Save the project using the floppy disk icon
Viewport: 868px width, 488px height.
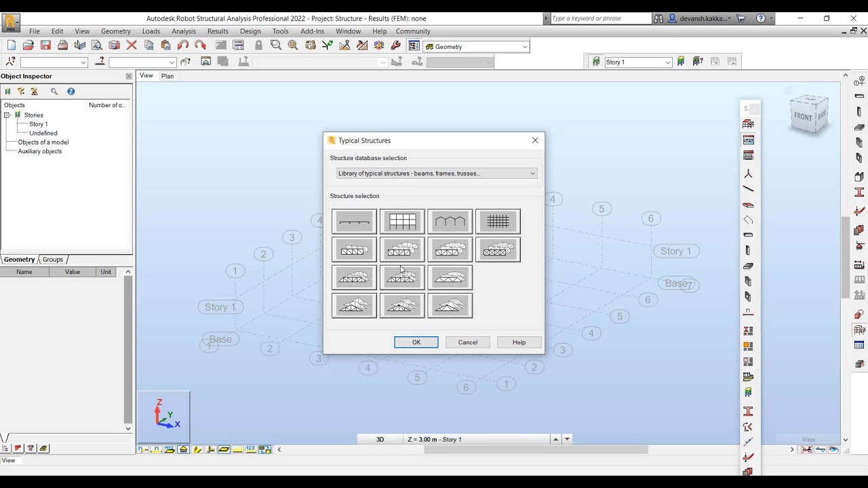(45, 45)
